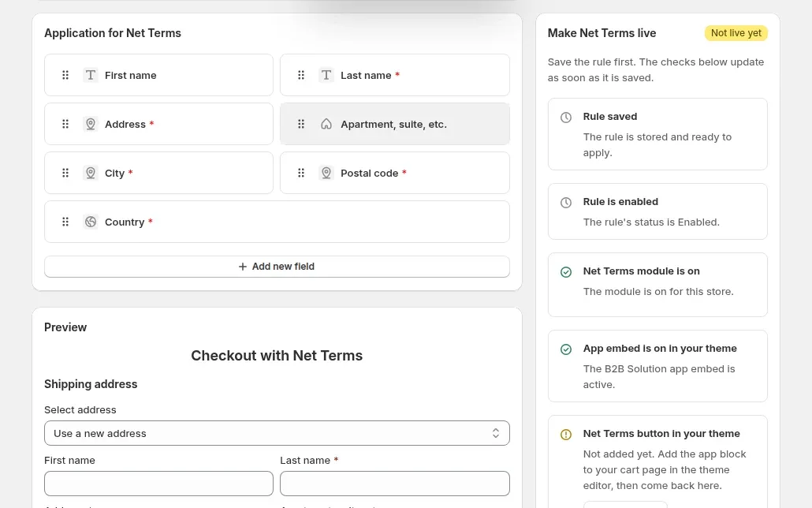Viewport: 812px width, 508px height.
Task: Open the Select address dropdown
Action: (x=277, y=433)
